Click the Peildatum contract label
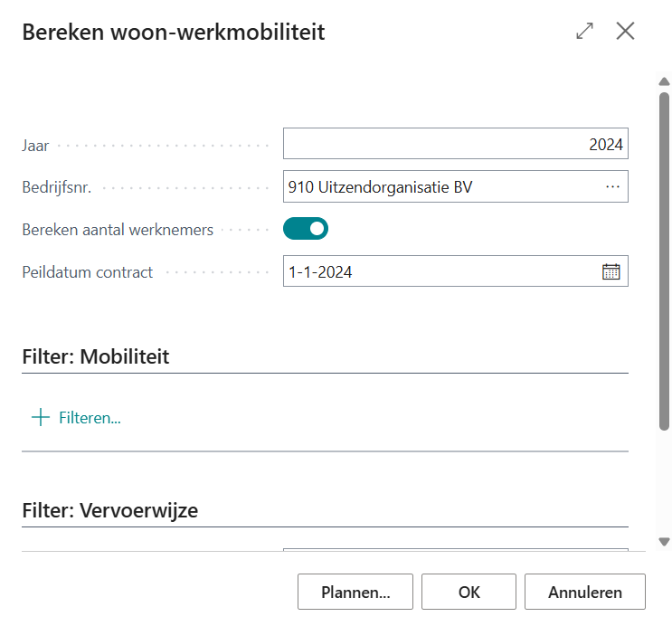 pyautogui.click(x=87, y=272)
